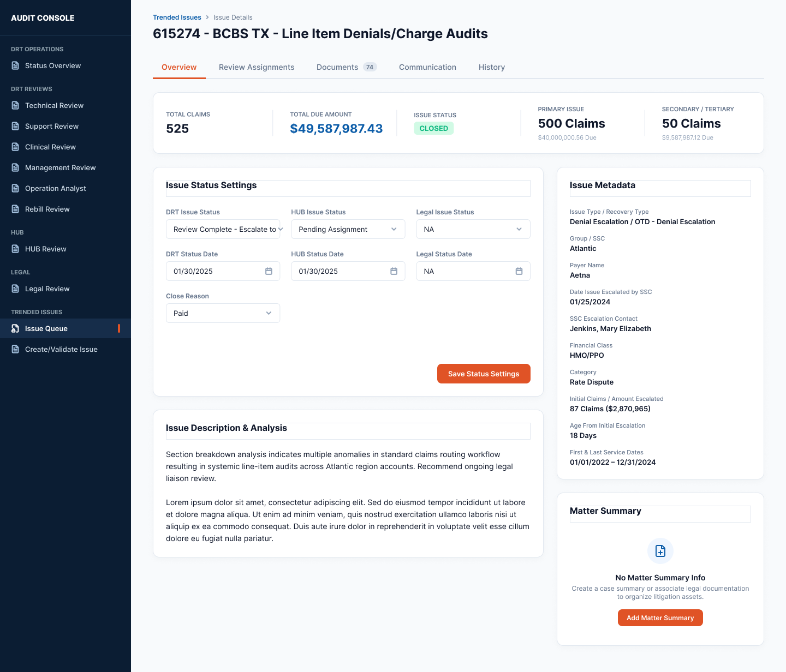Click the Operation Analyst sidebar icon

pyautogui.click(x=15, y=188)
